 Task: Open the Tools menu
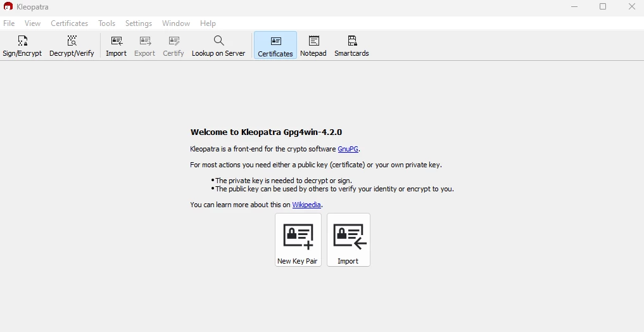(106, 23)
